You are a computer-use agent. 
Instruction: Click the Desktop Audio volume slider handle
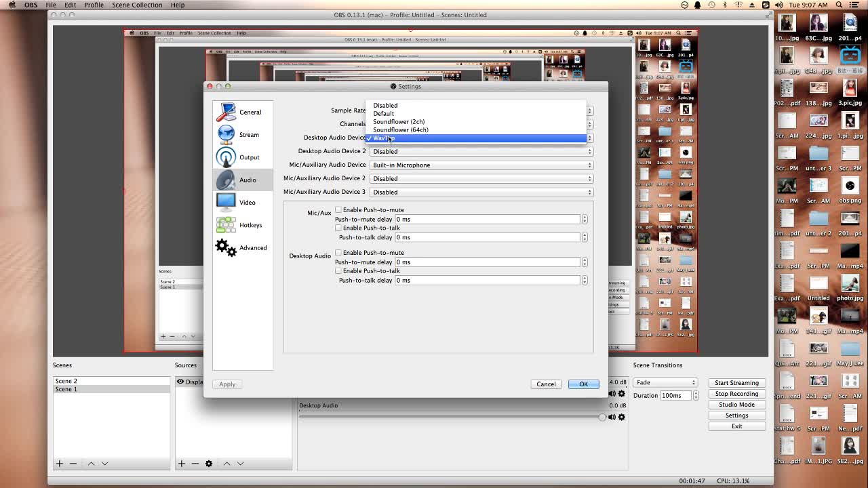click(x=602, y=418)
